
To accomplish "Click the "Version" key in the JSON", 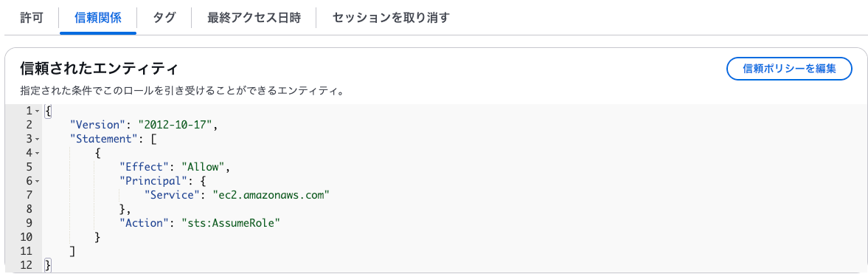I will [103, 126].
